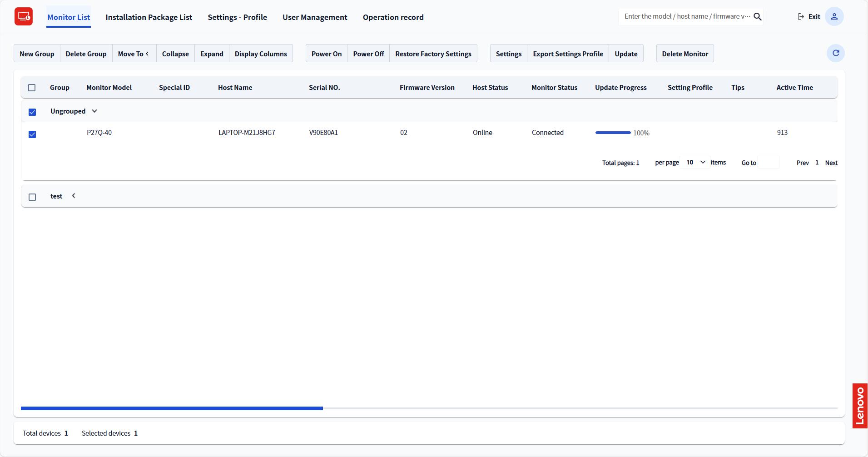Open the per page items dropdown

pos(695,163)
